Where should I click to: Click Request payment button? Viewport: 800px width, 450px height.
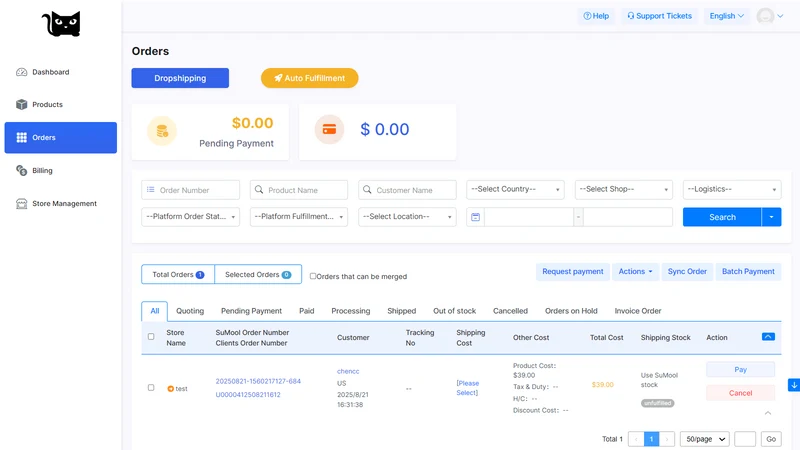(x=572, y=271)
